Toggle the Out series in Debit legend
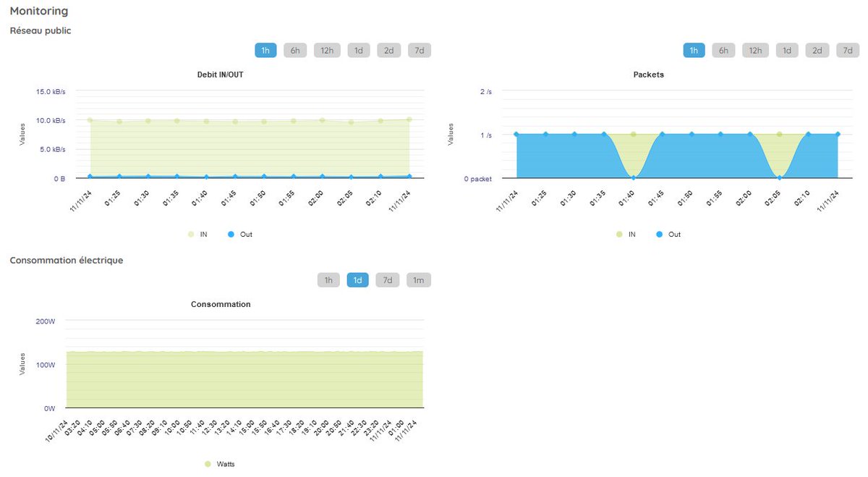868x477 pixels. [239, 234]
